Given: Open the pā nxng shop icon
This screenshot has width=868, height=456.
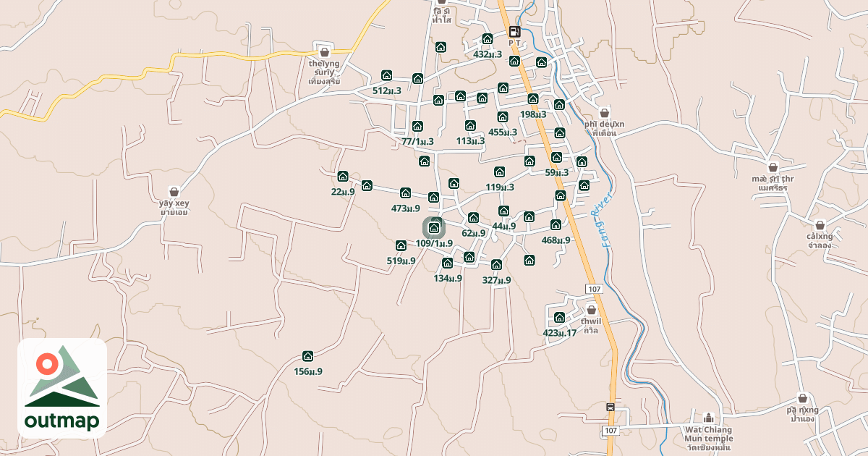Looking at the screenshot, I should point(803,398).
